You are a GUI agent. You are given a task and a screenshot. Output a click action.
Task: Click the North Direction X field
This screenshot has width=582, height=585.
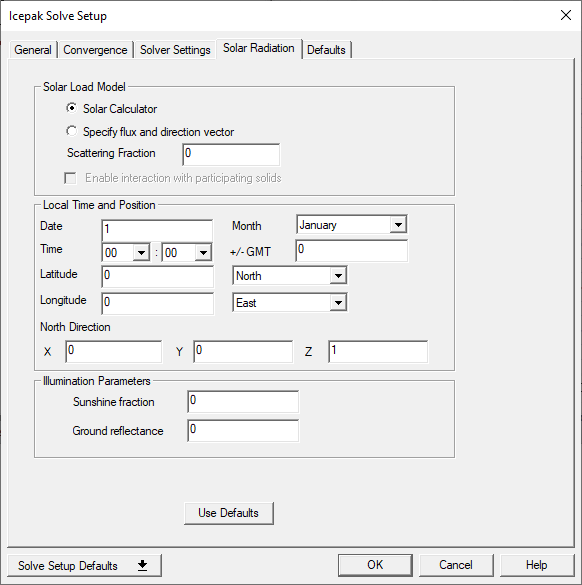[x=114, y=351]
